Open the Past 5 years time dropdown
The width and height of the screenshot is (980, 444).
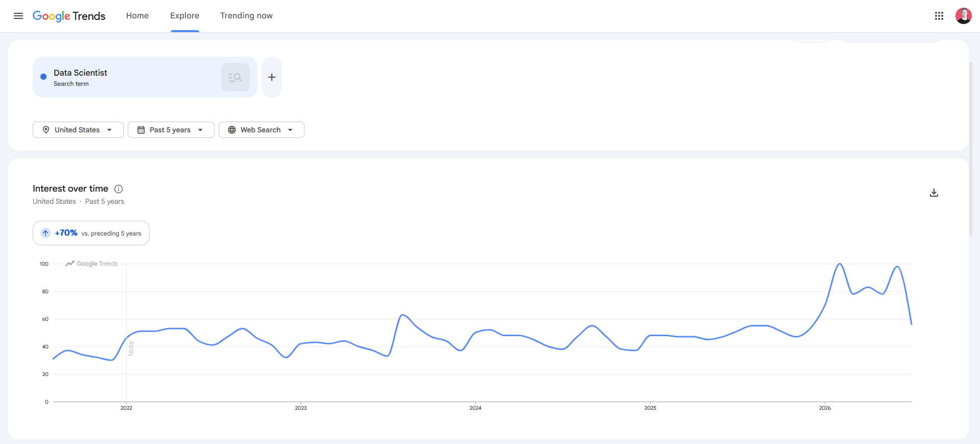click(x=171, y=130)
